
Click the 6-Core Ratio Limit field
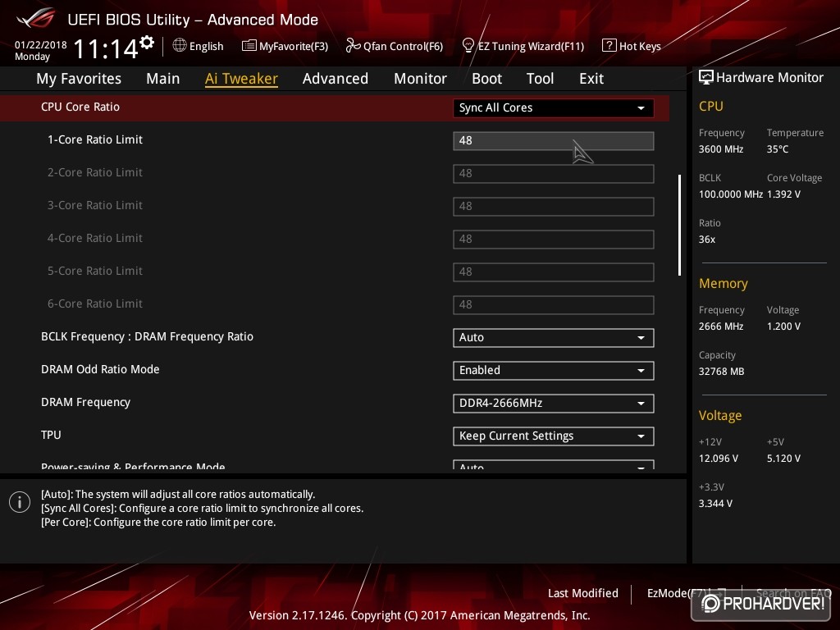coord(553,305)
